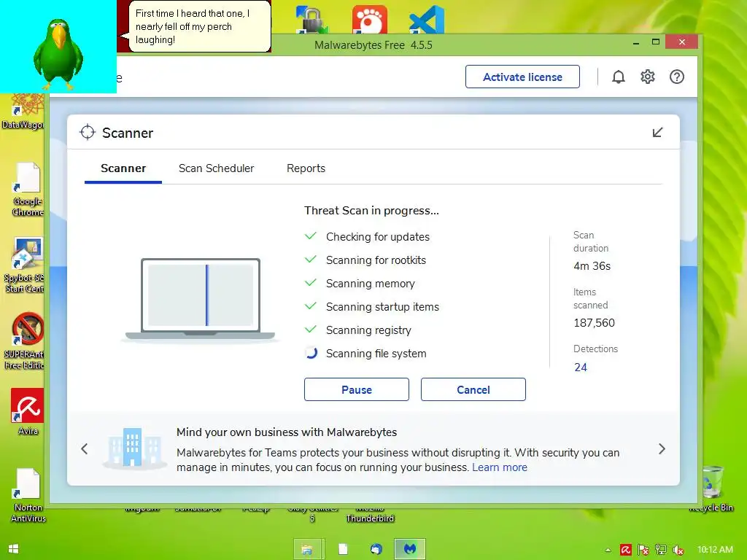
Task: Show previous promo with left chevron
Action: tap(85, 448)
